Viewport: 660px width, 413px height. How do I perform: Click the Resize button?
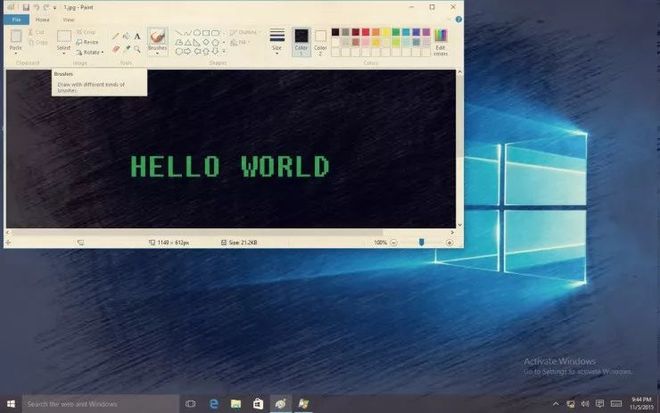87,42
